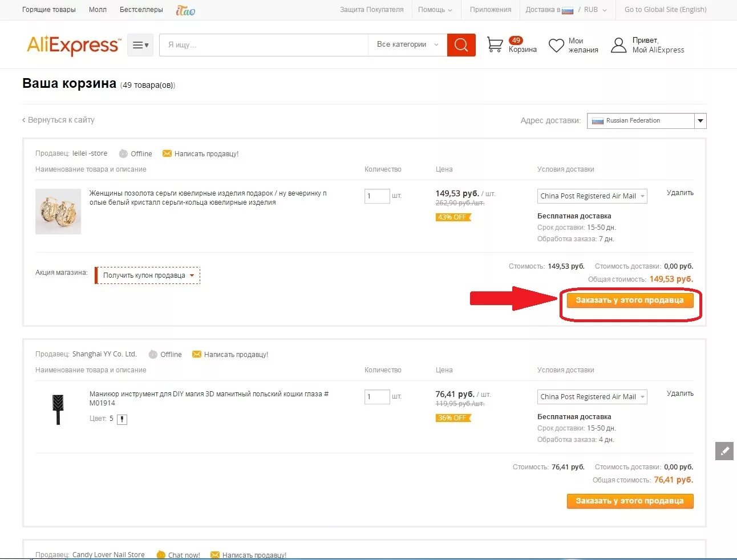Click quantity field for earrings
This screenshot has width=737, height=560.
[x=377, y=196]
